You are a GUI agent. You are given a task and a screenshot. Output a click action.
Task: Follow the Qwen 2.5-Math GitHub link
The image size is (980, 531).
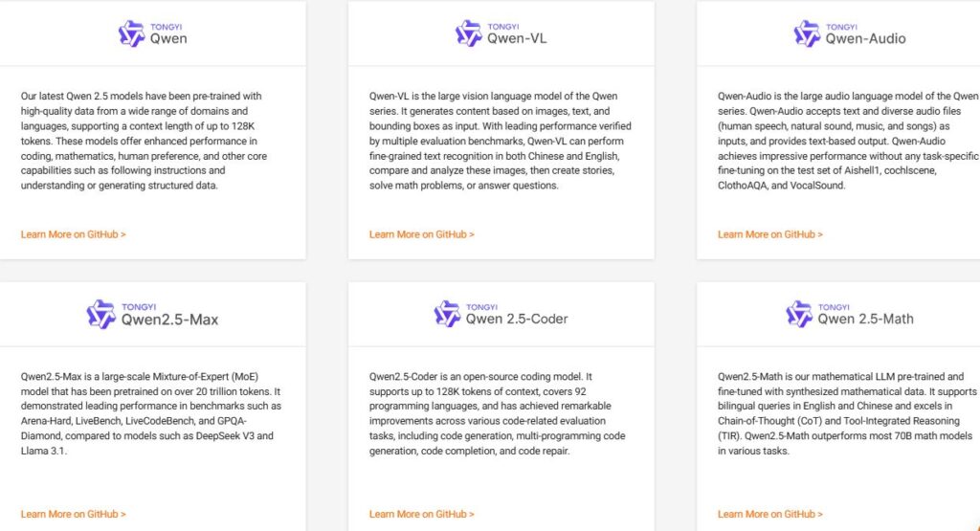tap(770, 514)
